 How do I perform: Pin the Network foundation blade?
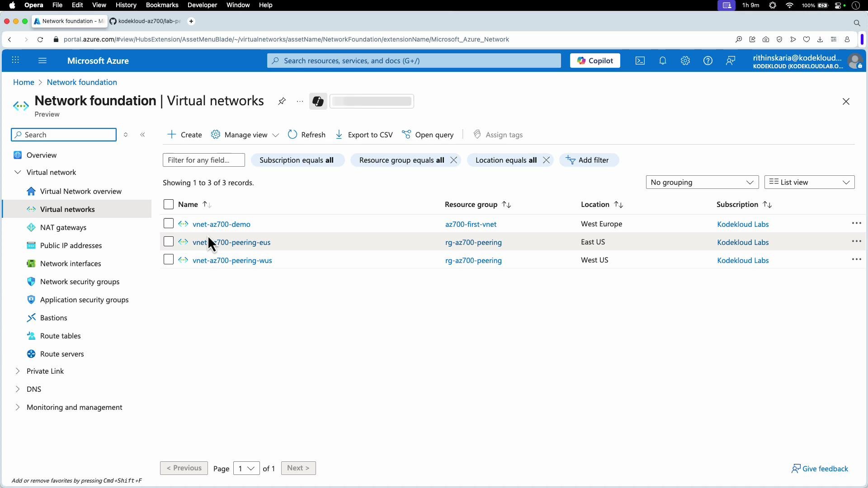tap(282, 101)
